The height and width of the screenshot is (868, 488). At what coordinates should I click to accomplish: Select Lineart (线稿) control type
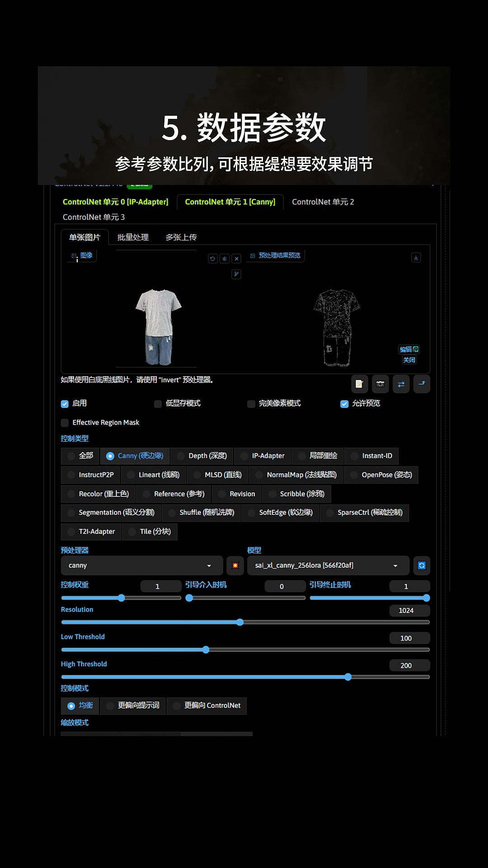click(x=153, y=475)
